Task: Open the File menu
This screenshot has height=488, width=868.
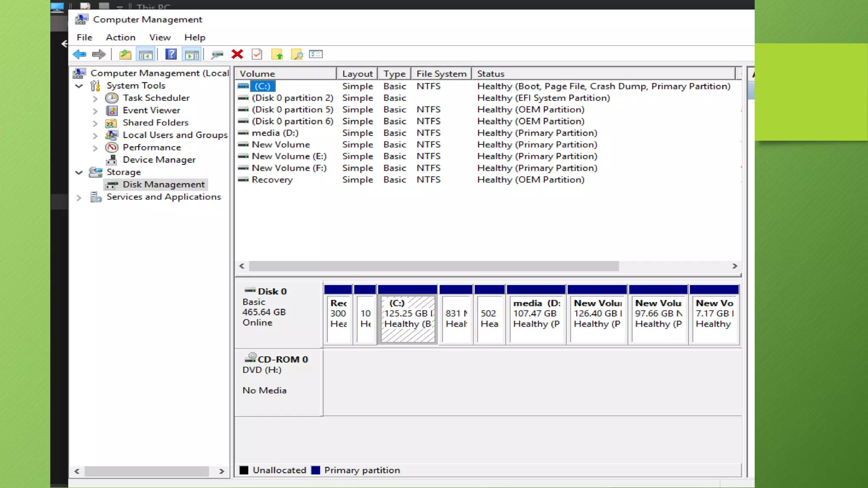Action: (x=84, y=37)
